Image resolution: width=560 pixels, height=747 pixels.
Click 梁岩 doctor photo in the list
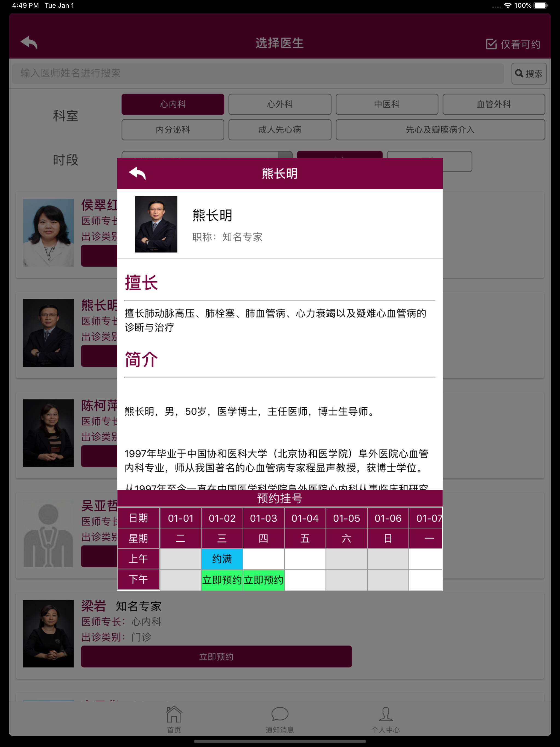[x=48, y=633]
